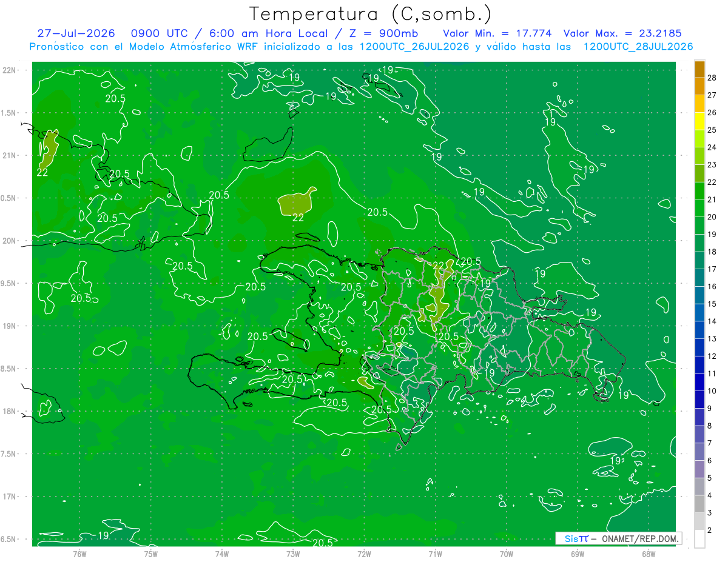The width and height of the screenshot is (728, 562).
Task: Click the ONAMET/REP.DOM. logo box
Action: (618, 538)
